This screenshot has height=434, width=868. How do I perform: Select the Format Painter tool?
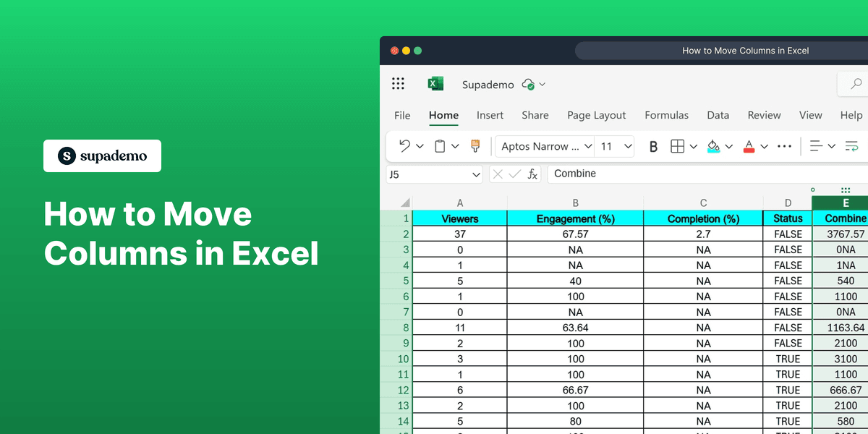click(475, 146)
